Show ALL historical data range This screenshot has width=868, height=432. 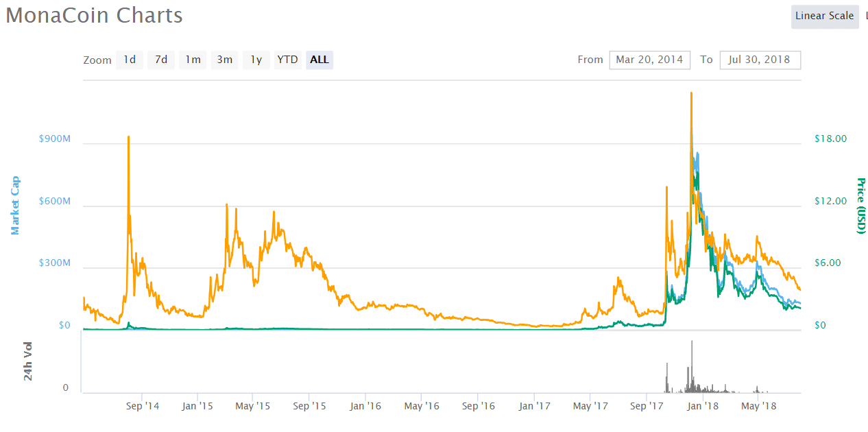pos(320,60)
